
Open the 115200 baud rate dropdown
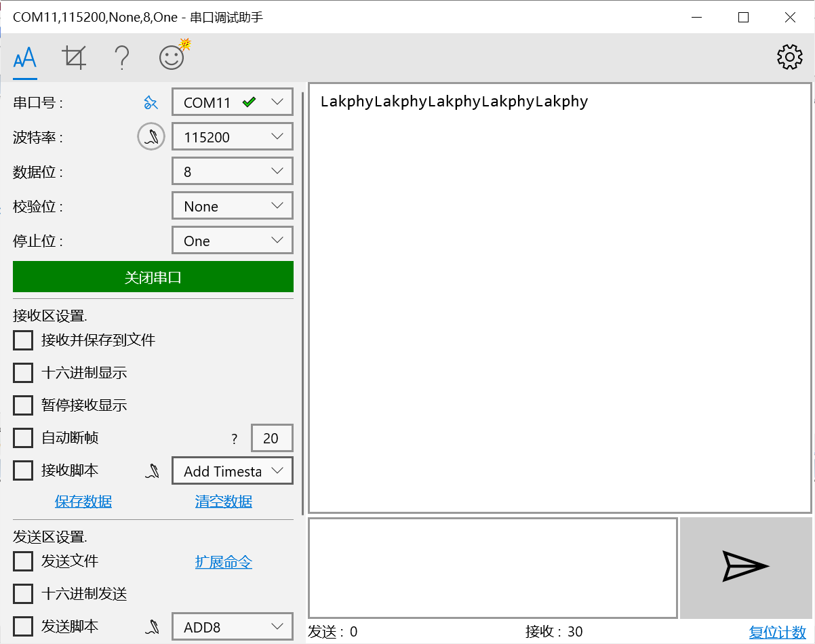point(232,136)
